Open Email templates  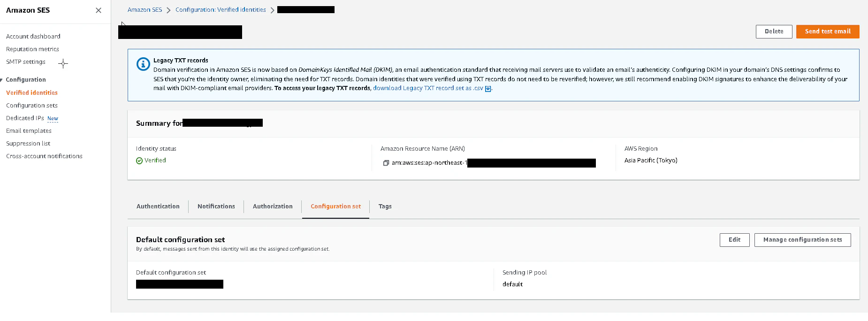(29, 130)
